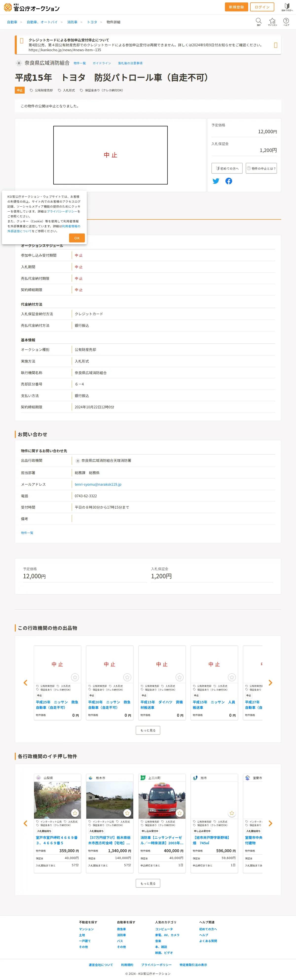The image size is (296, 980).
Task: Open the マンション footer link
Action: click(87, 929)
